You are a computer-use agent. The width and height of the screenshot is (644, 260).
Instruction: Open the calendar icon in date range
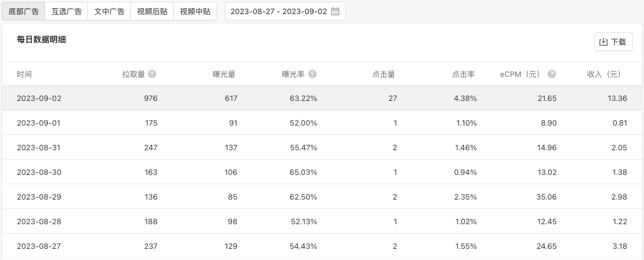335,12
